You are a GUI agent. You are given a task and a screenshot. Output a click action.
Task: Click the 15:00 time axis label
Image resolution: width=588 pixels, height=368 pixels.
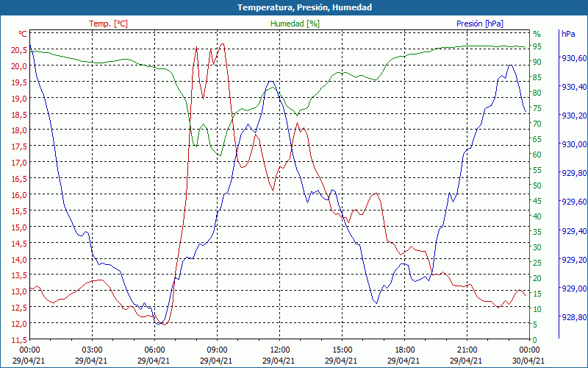point(342,350)
